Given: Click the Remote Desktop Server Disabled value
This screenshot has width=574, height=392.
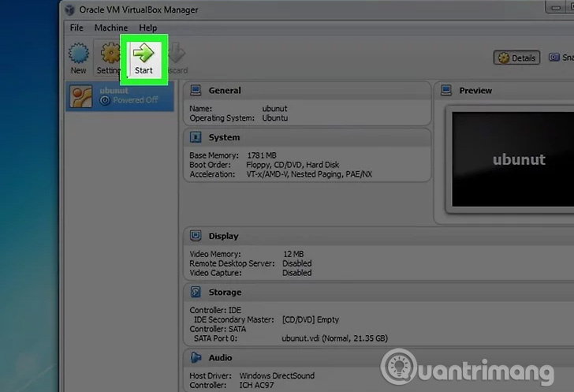Looking at the screenshot, I should [297, 263].
